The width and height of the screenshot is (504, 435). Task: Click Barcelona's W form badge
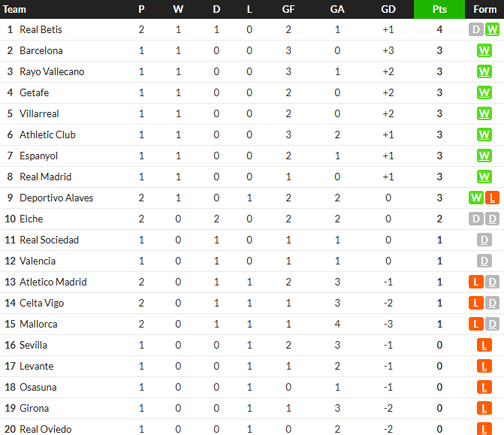tap(484, 50)
